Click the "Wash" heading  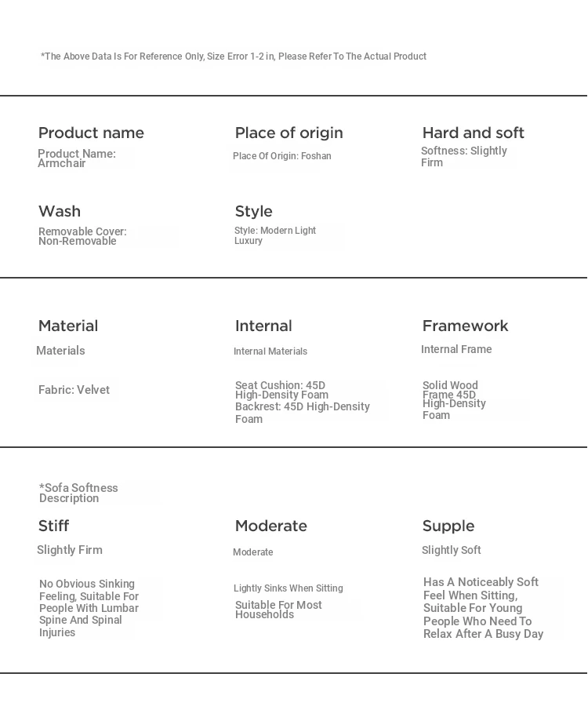60,211
